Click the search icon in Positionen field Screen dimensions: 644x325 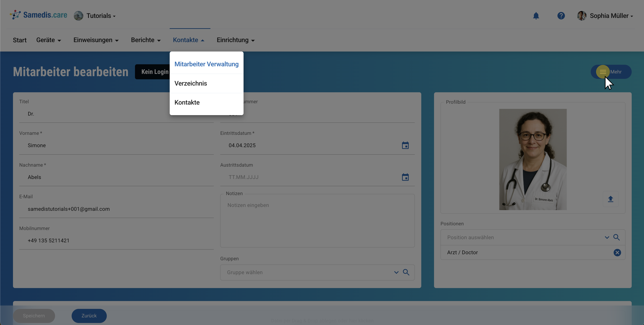click(616, 237)
